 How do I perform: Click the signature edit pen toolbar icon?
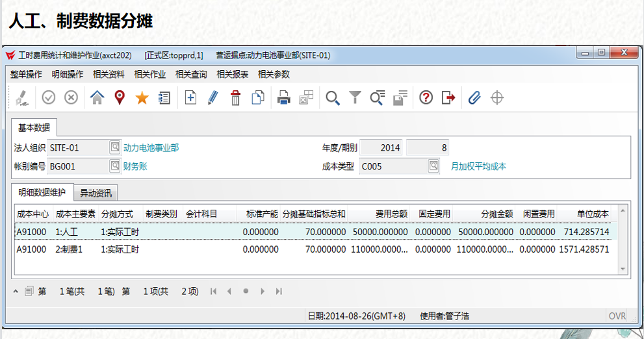[22, 97]
